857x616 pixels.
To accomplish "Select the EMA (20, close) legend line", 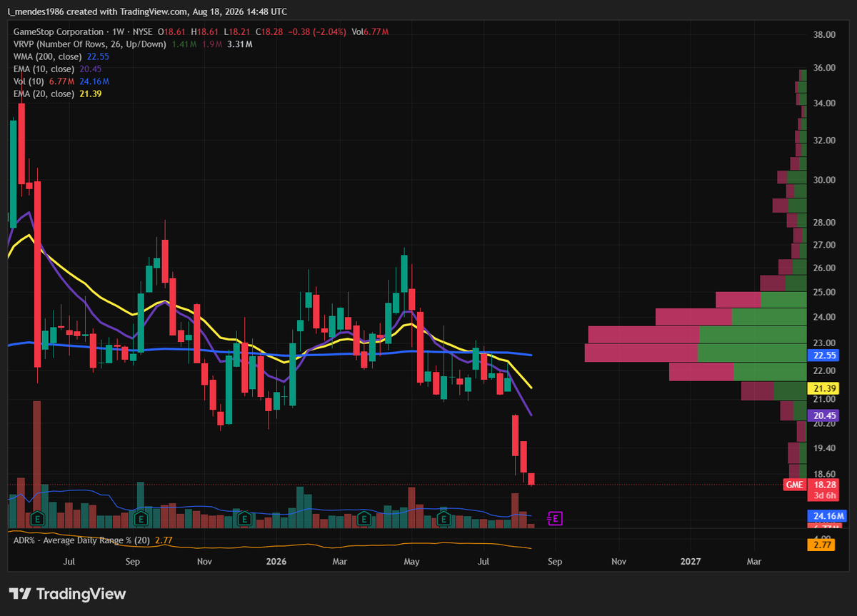I will pos(57,94).
